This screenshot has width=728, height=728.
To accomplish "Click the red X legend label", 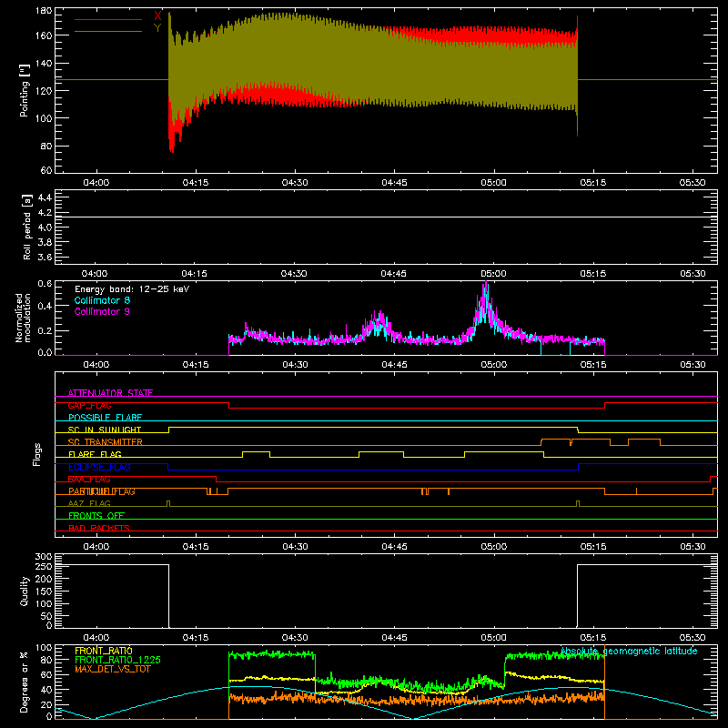I will pyautogui.click(x=157, y=15).
